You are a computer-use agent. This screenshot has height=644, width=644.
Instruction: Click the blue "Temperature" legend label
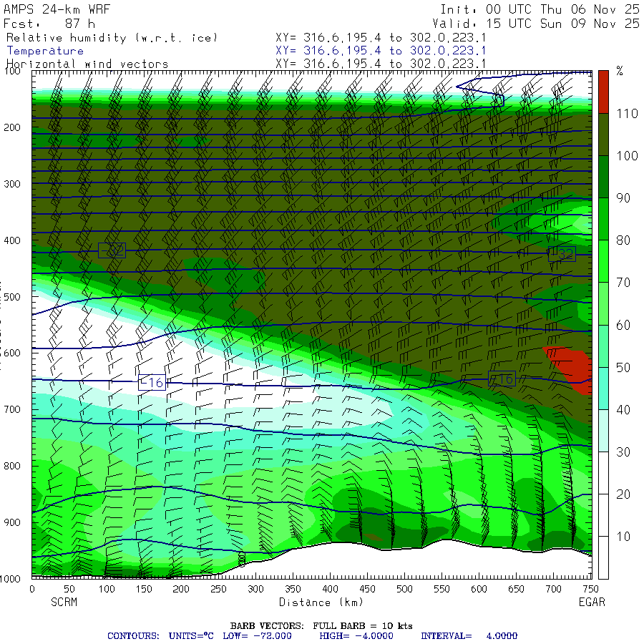tap(45, 51)
